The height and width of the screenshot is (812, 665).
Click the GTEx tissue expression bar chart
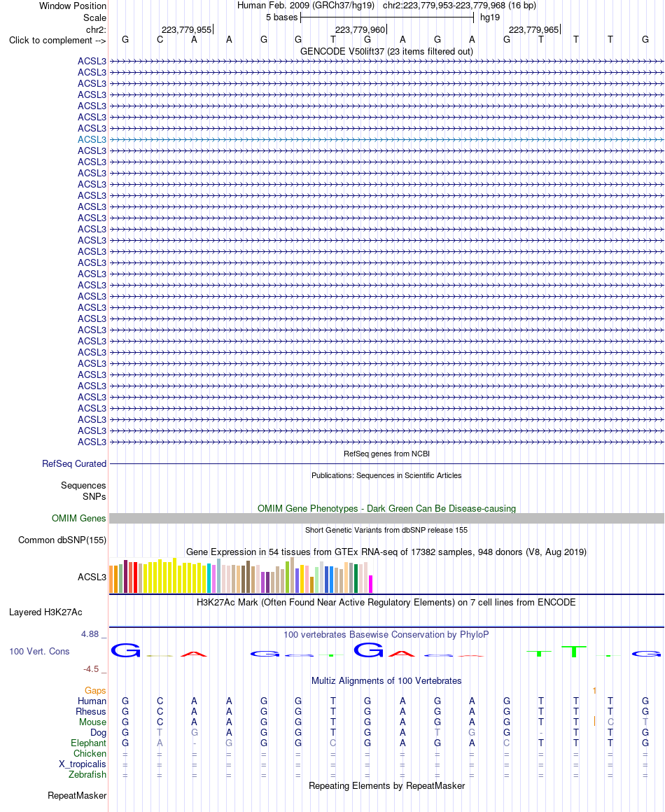(x=241, y=575)
